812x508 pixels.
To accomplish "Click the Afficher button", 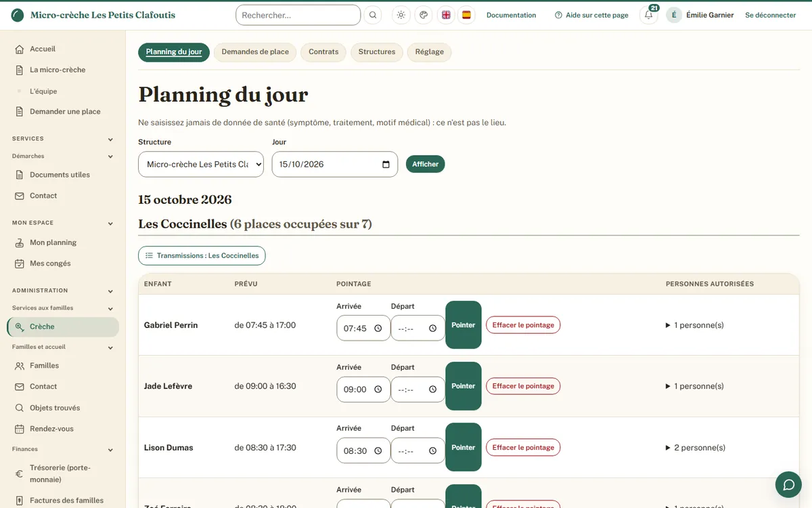I will coord(426,164).
